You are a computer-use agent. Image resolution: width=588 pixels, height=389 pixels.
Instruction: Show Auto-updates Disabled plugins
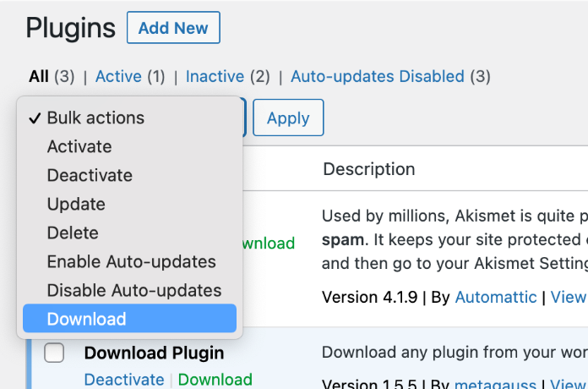pyautogui.click(x=378, y=77)
